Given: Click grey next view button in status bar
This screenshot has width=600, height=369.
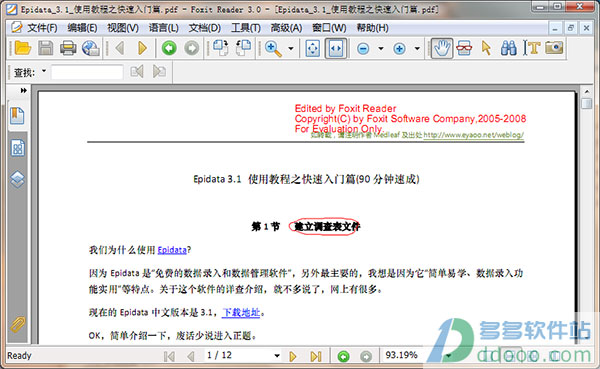Looking at the screenshot, I should [x=366, y=356].
